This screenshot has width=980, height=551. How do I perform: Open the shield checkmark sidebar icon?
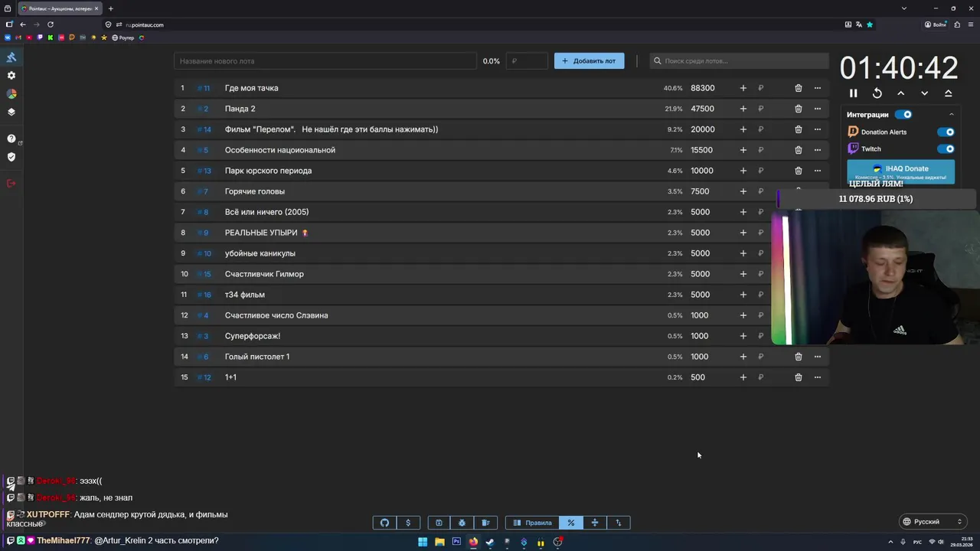tap(11, 157)
